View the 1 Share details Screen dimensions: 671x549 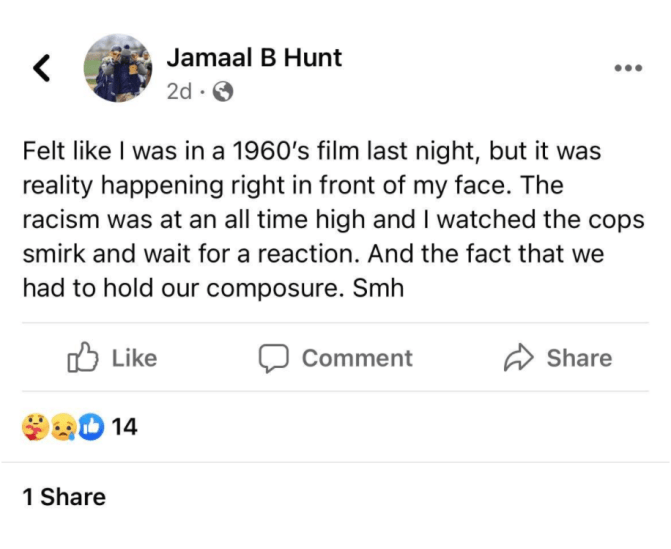[64, 497]
